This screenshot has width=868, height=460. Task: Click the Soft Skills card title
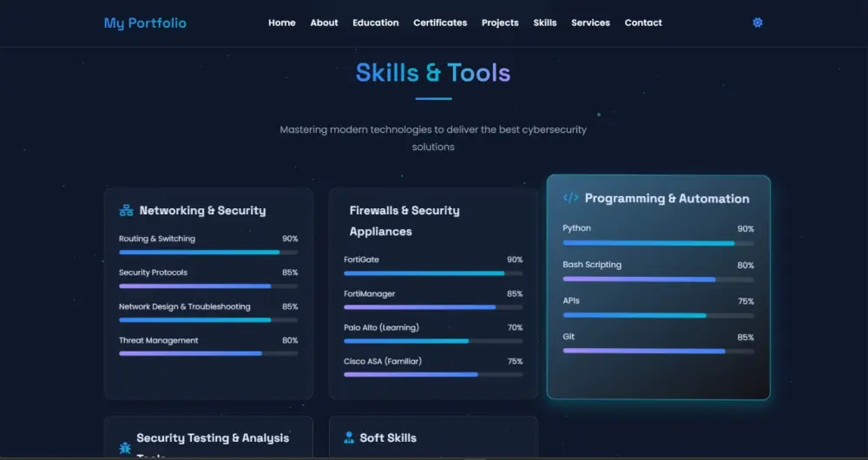click(388, 437)
